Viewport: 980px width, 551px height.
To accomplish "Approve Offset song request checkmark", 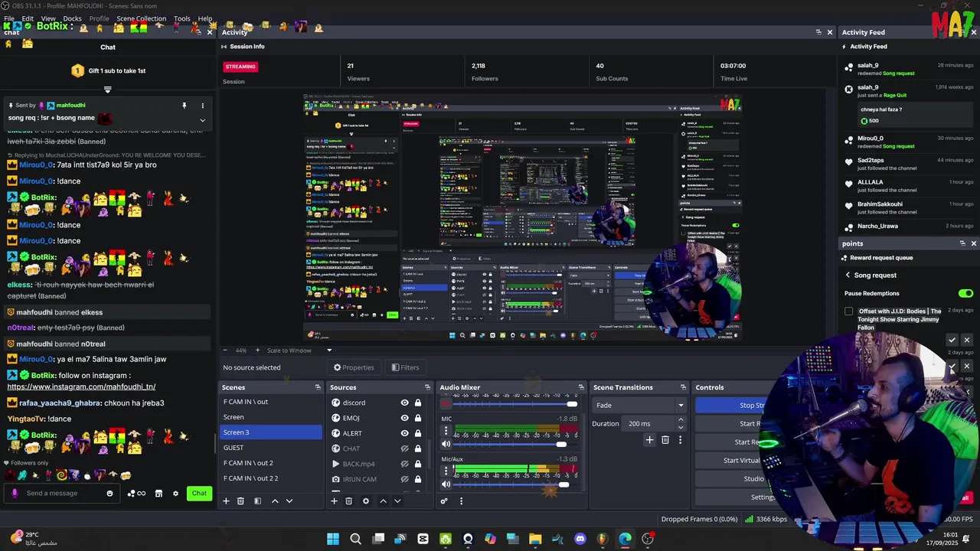I will [952, 340].
